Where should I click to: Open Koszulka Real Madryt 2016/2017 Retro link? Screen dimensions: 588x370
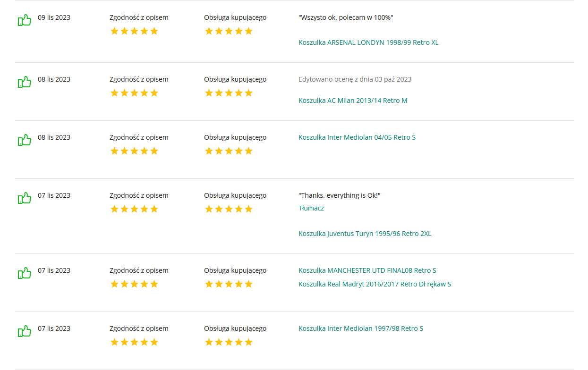(375, 284)
